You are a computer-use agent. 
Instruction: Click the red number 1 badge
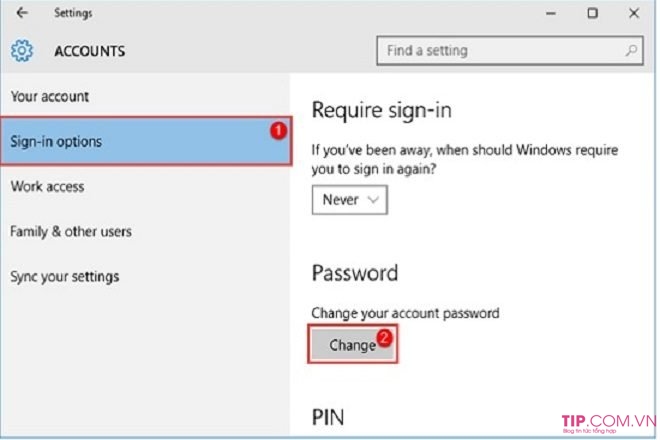[278, 131]
